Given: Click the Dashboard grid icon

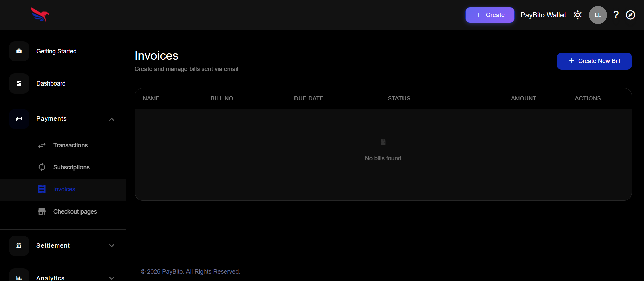Looking at the screenshot, I should pyautogui.click(x=19, y=83).
